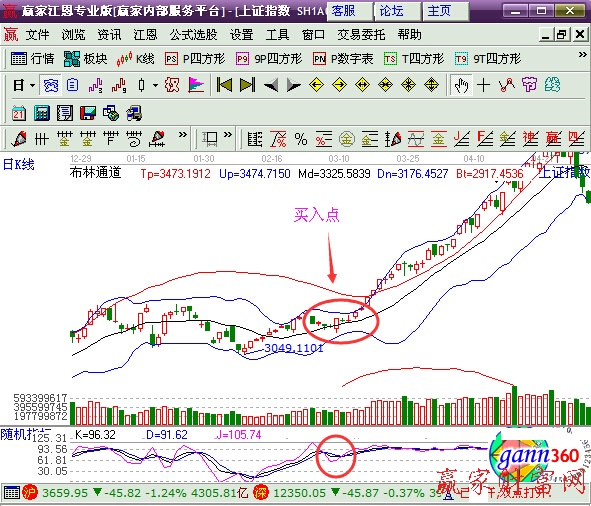Click the K=96.32 value

point(95,434)
